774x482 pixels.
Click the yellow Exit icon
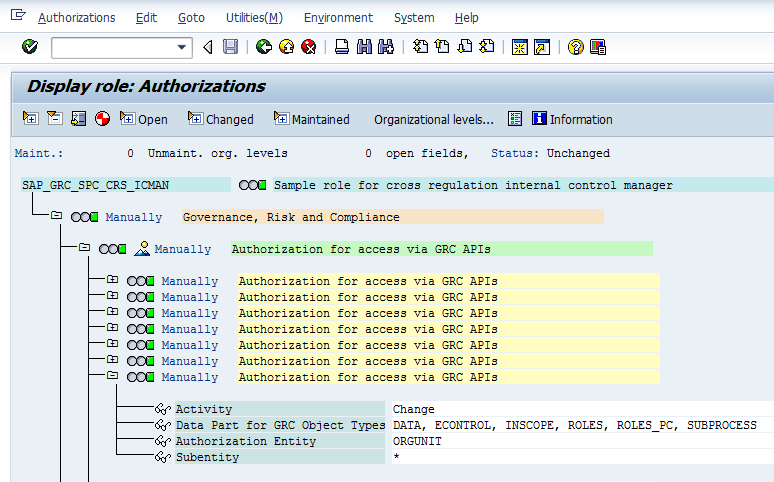(286, 47)
